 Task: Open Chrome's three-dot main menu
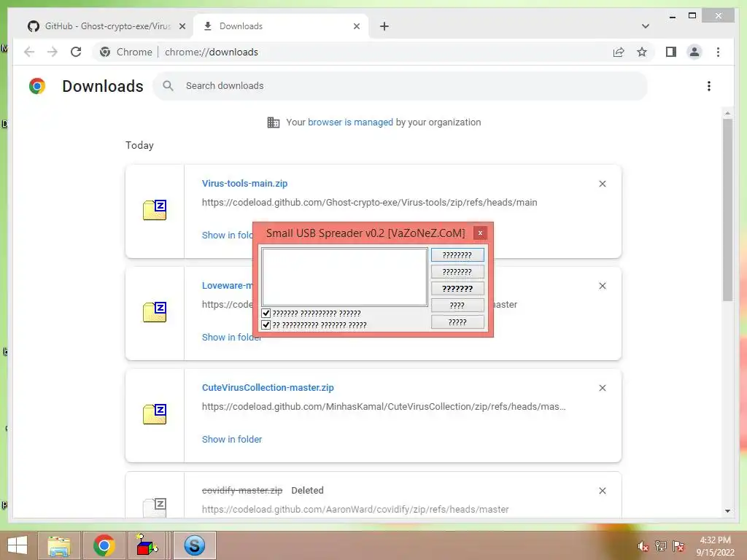718,52
